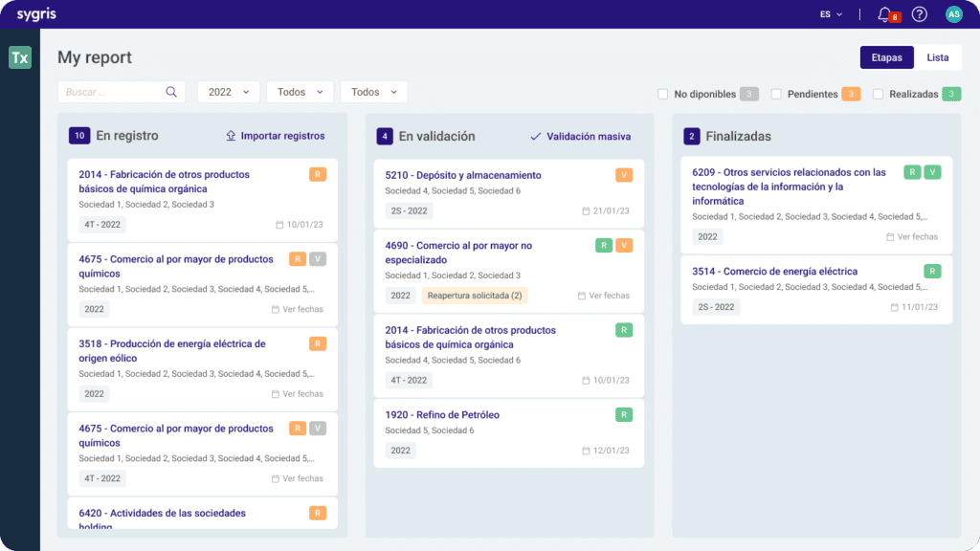This screenshot has height=551, width=980.
Task: Open the AS user avatar menu
Action: (953, 14)
